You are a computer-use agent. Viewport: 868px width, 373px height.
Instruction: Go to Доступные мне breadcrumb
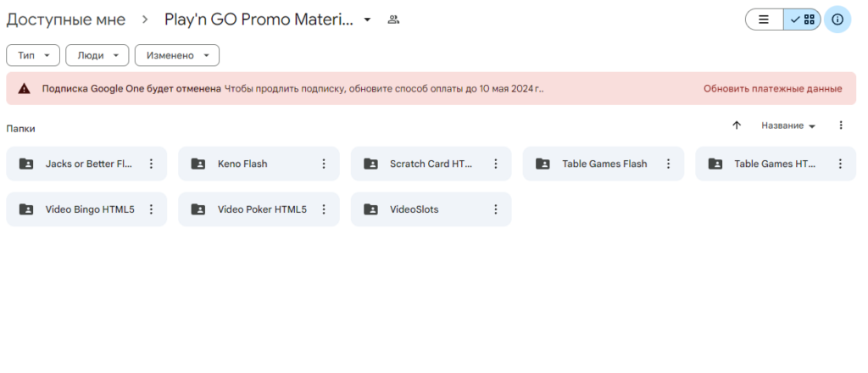click(x=66, y=19)
